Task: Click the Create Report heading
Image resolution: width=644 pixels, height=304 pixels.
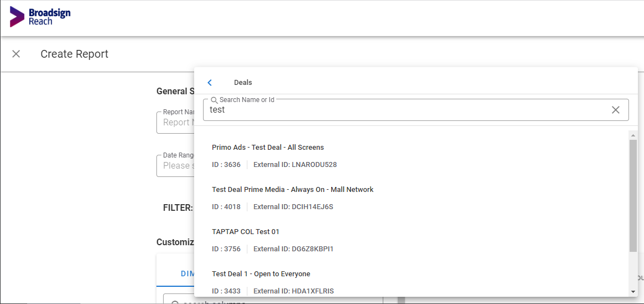Action: pos(74,54)
